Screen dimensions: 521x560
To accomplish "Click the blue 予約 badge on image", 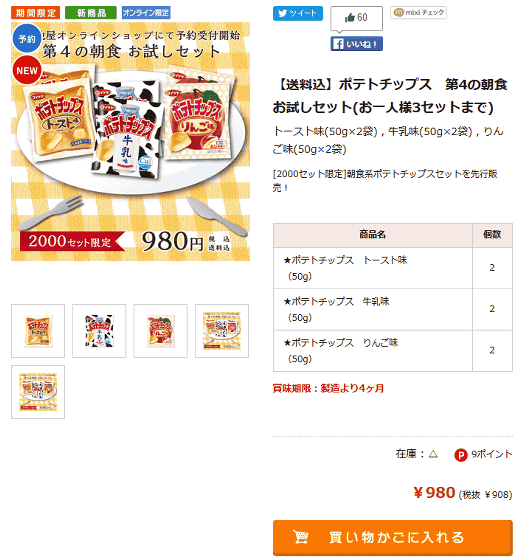I will coord(27,39).
